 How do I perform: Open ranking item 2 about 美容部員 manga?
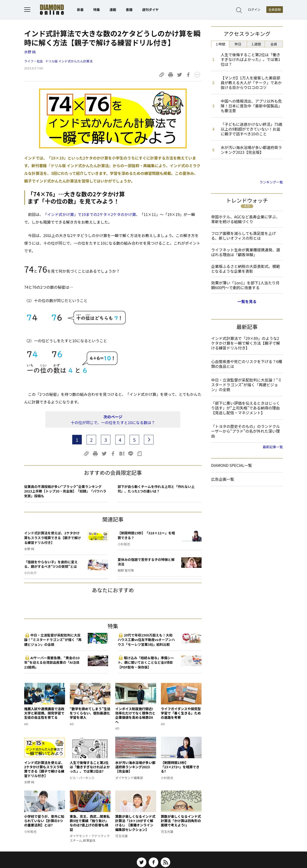point(251,83)
